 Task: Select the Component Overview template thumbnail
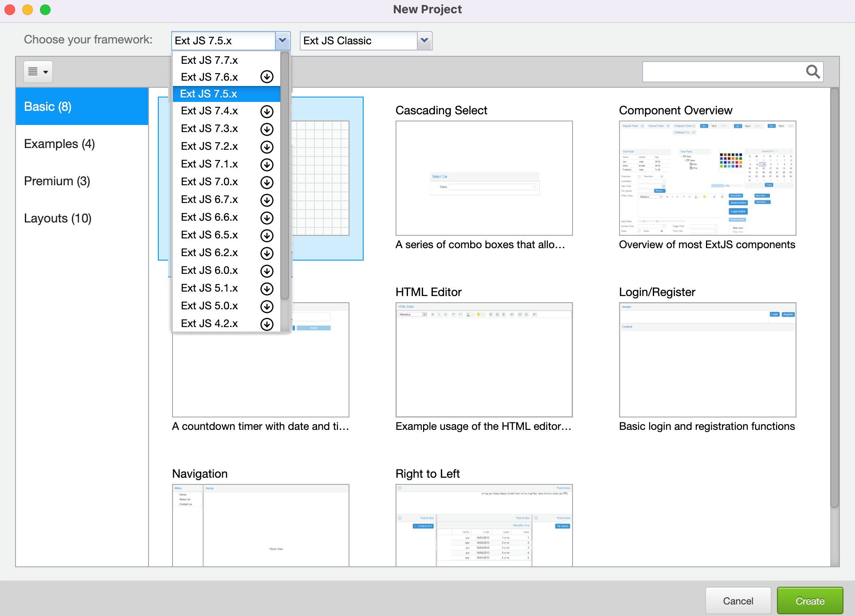click(707, 178)
